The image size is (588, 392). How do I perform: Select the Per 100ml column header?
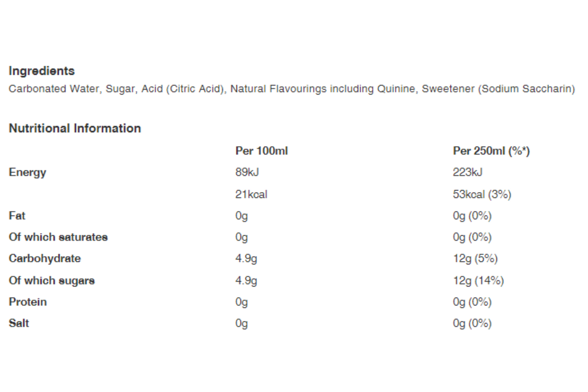point(261,151)
